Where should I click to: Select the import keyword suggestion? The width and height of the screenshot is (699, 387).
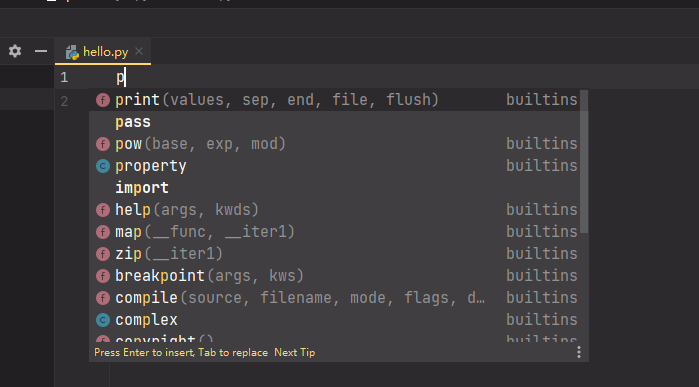334,188
